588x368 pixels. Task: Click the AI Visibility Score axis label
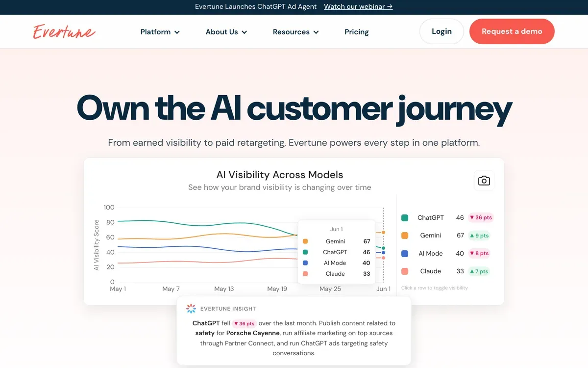tap(97, 245)
